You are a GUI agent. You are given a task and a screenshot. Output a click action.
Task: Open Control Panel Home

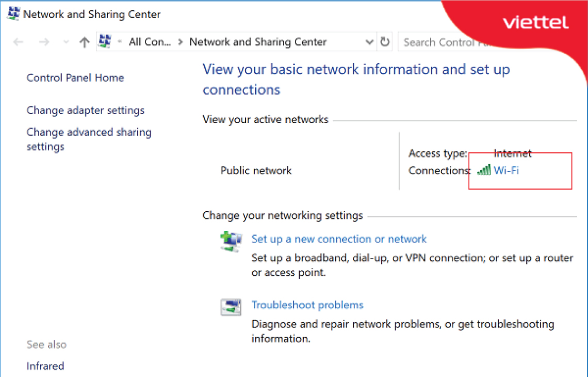pyautogui.click(x=75, y=78)
